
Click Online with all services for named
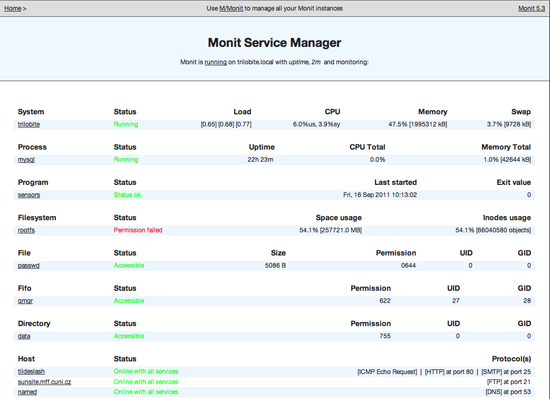146,392
